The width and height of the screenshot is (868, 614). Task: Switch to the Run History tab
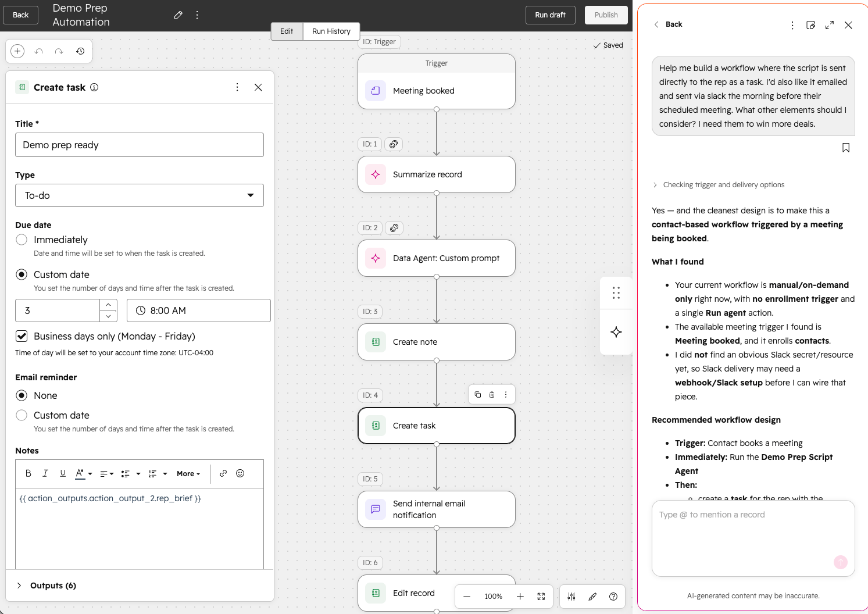(331, 31)
